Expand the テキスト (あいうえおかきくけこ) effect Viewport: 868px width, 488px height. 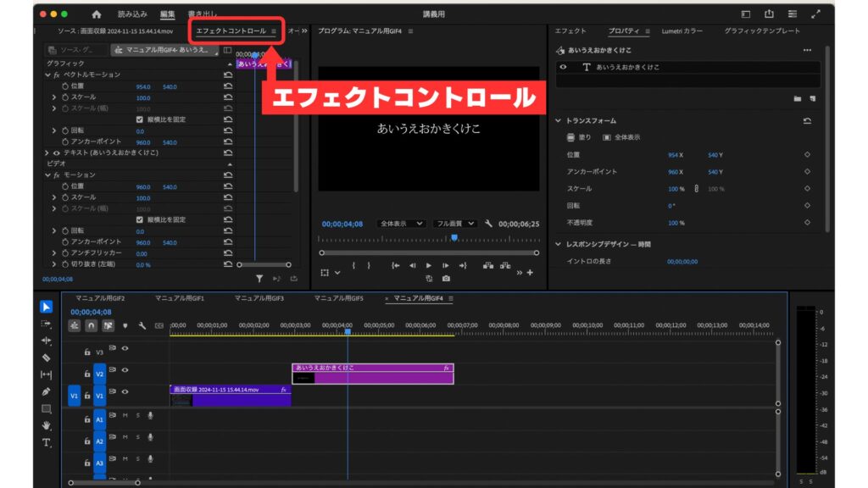pos(47,152)
